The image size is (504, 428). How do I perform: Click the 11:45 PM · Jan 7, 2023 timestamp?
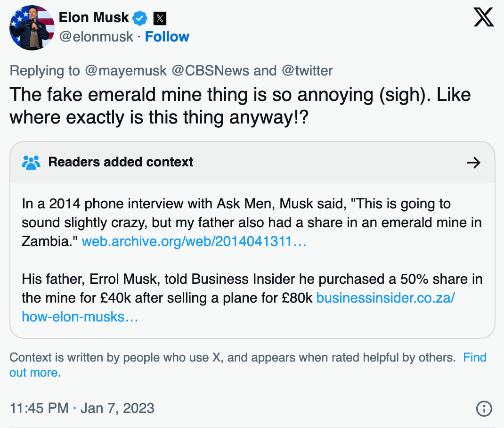click(x=82, y=408)
